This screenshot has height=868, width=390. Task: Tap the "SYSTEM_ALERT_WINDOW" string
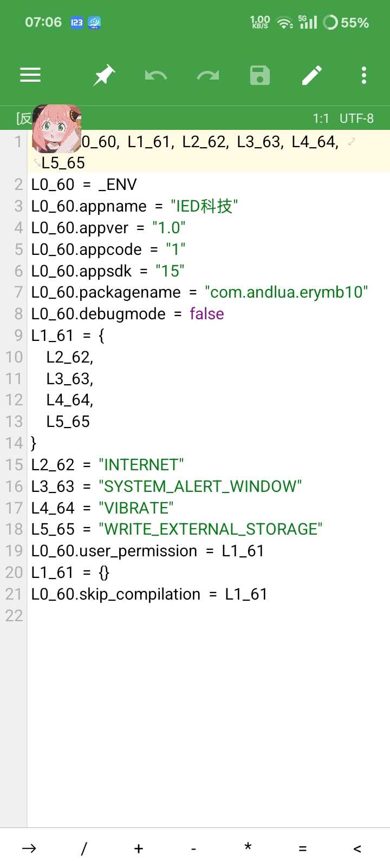pyautogui.click(x=200, y=486)
